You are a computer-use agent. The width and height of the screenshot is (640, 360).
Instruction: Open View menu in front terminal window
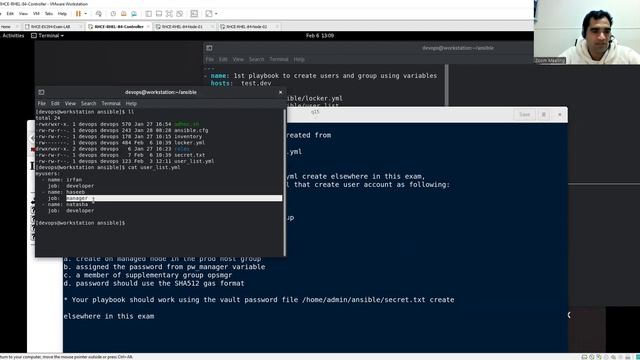coord(70,104)
